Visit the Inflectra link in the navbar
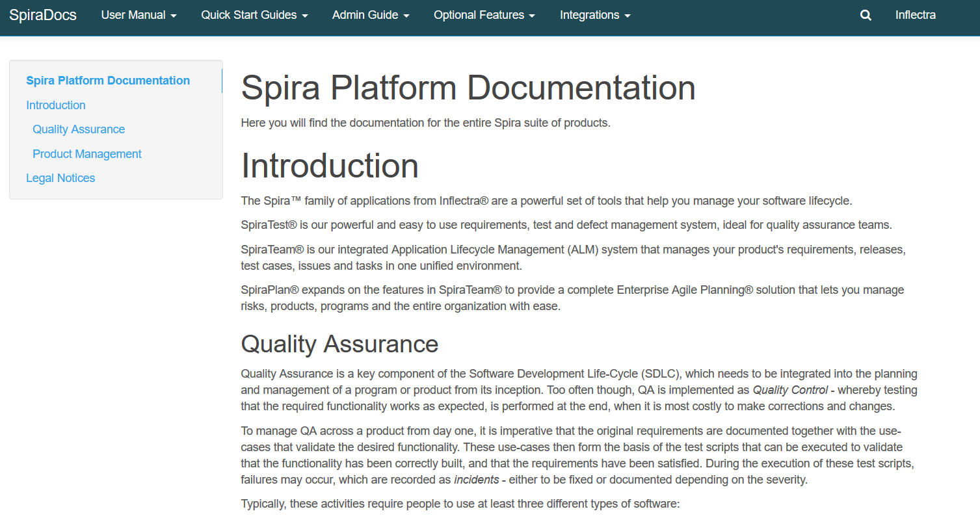Screen dimensions: 980x520 coord(915,15)
